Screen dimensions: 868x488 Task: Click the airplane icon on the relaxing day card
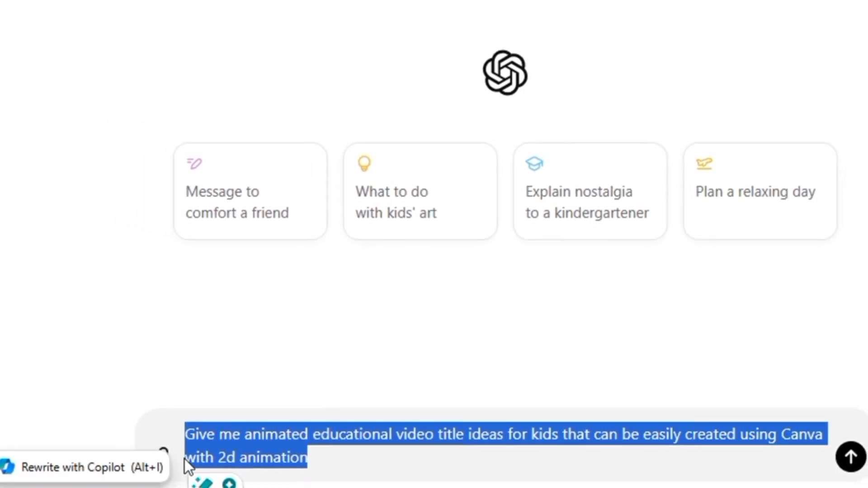coord(704,163)
